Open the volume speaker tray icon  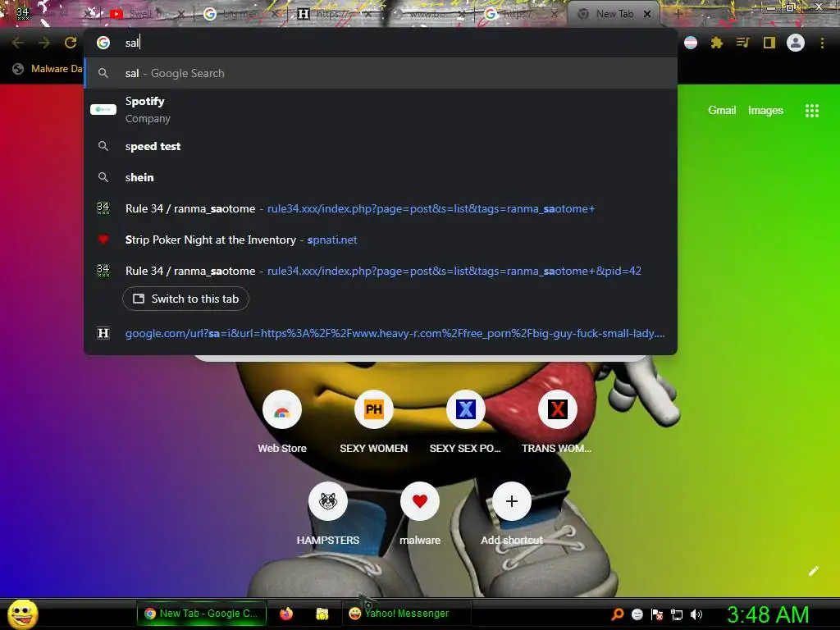696,614
